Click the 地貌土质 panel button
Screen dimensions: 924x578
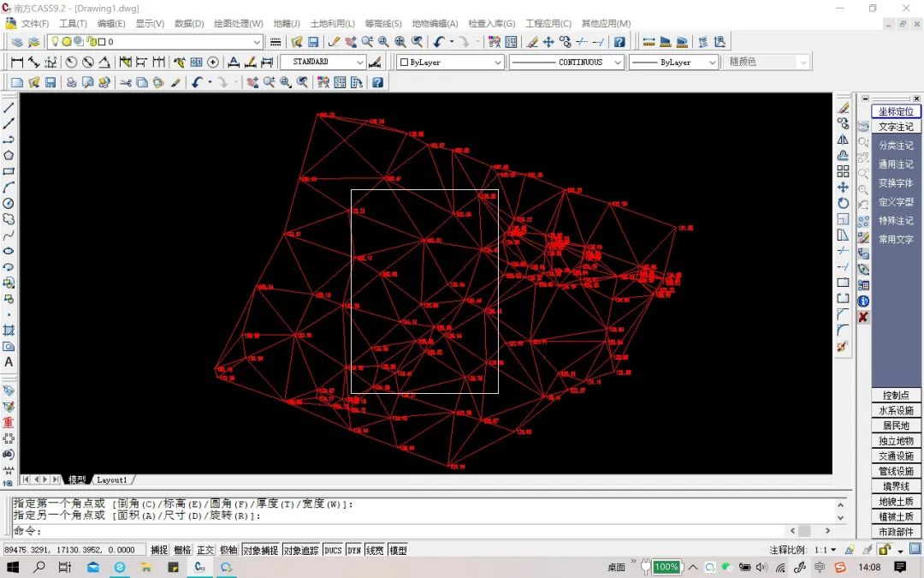896,501
